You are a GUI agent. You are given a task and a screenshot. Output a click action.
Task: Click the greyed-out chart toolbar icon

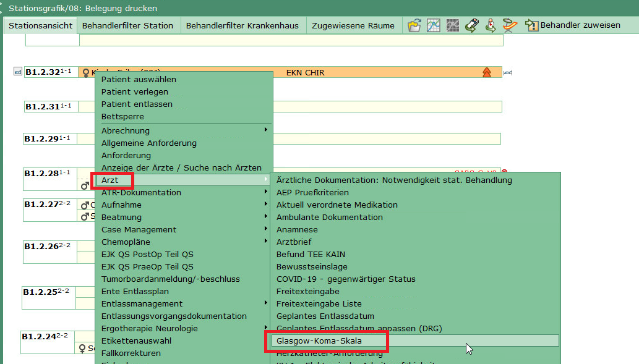453,25
